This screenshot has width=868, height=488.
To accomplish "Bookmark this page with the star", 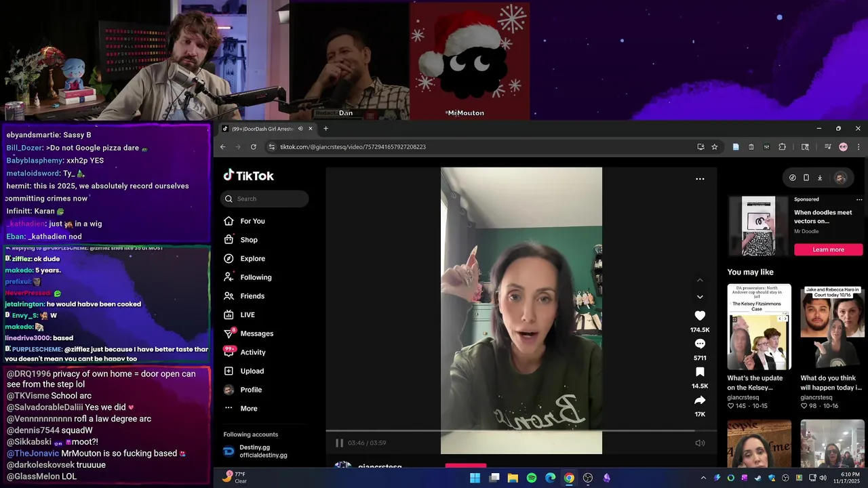I will pyautogui.click(x=714, y=146).
